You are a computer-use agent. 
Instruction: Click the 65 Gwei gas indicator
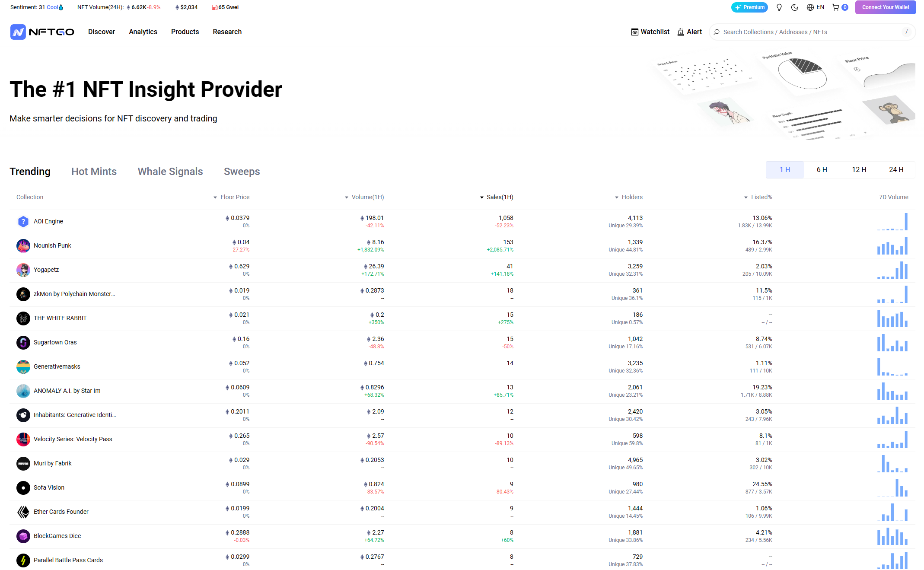[x=225, y=7]
